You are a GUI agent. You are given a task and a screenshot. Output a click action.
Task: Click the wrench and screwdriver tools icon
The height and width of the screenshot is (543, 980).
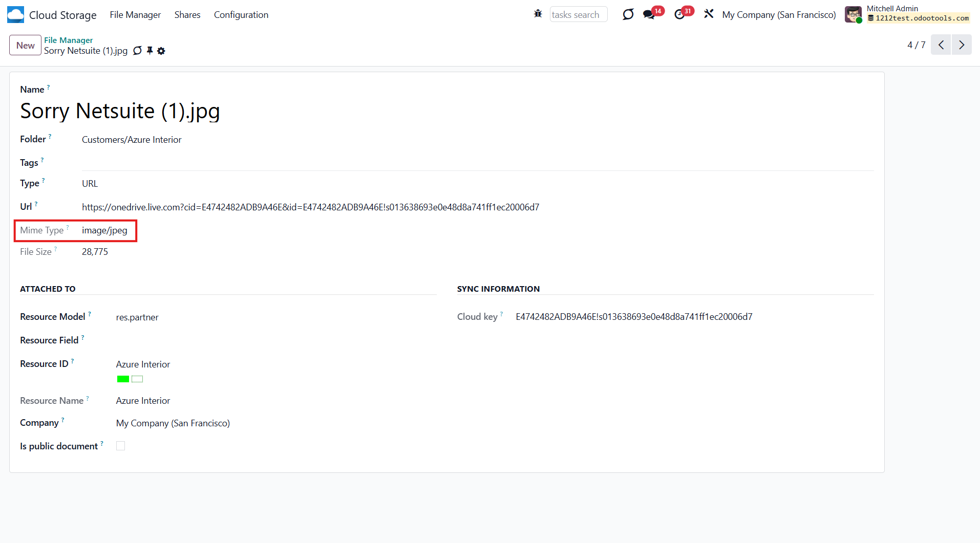pos(709,14)
